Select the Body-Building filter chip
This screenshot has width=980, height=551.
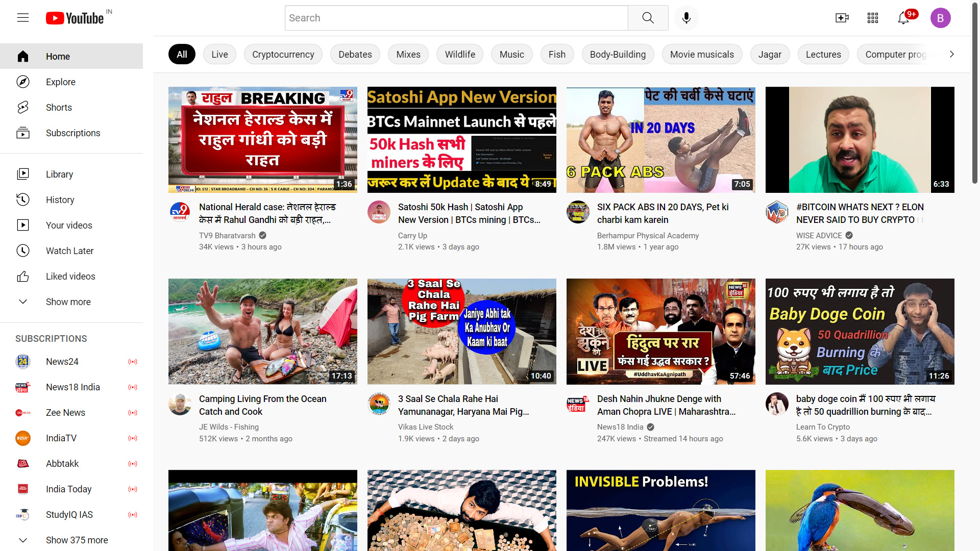pos(618,54)
